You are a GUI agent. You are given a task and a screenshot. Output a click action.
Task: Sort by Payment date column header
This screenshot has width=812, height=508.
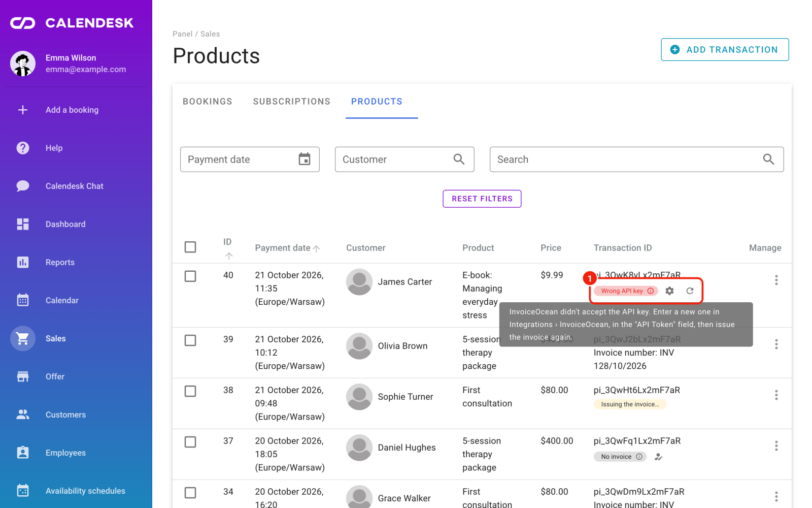tap(287, 248)
